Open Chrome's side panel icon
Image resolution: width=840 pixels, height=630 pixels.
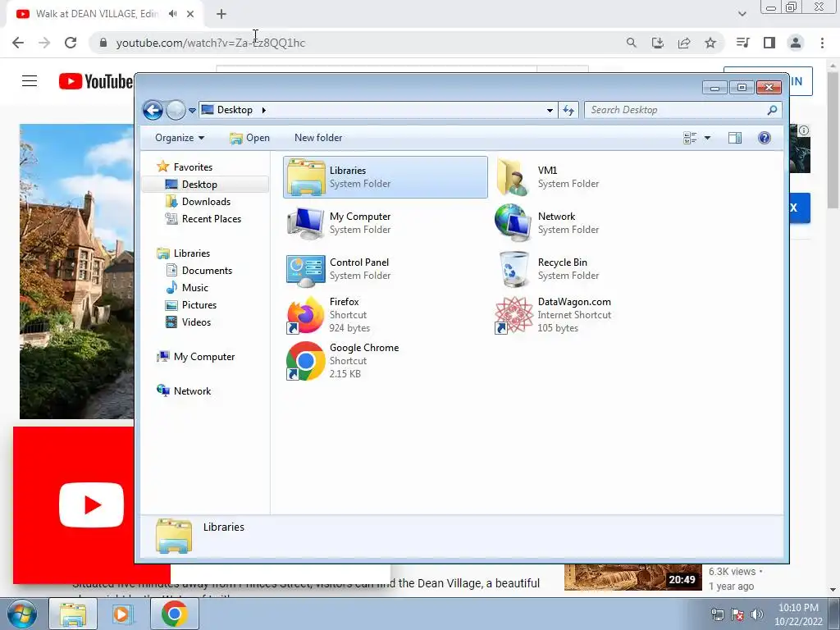769,43
